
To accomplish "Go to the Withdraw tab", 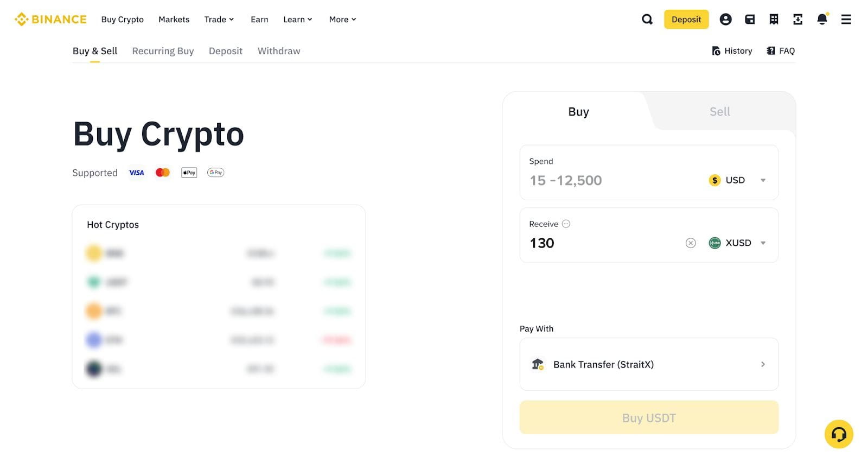I will point(279,51).
